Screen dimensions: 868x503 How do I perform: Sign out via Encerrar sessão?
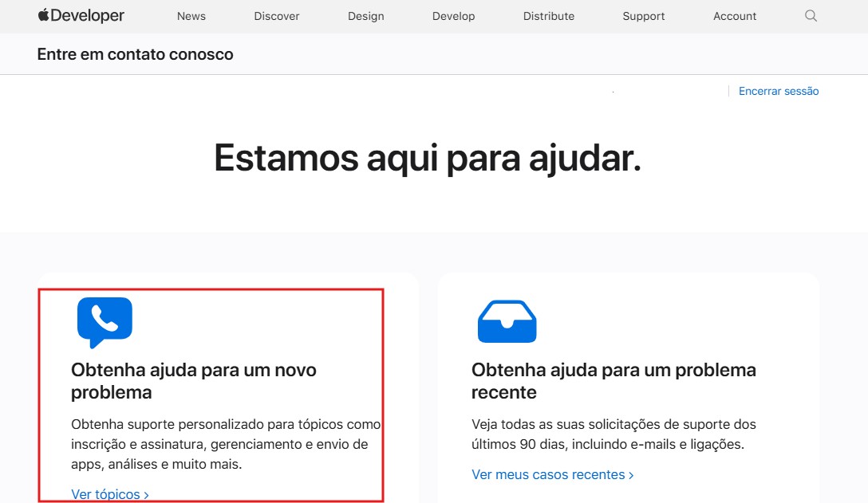[778, 91]
